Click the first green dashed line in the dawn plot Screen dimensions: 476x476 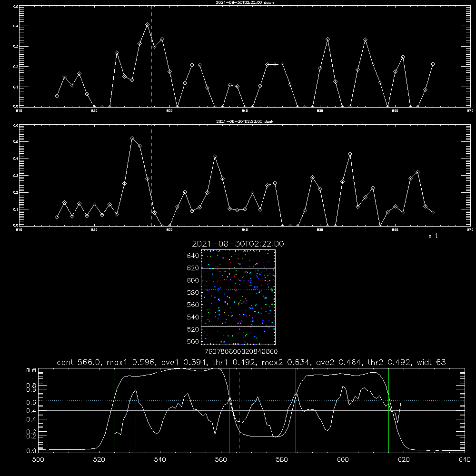click(151, 56)
